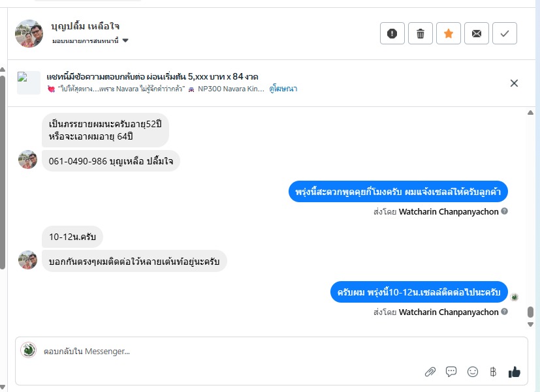Click the chat scrollbar up arrow
Image resolution: width=540 pixels, height=392 pixels.
[x=530, y=113]
